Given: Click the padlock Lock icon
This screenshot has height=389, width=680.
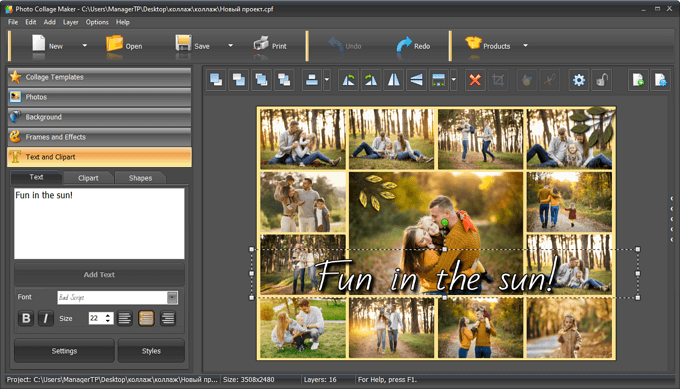Looking at the screenshot, I should (602, 80).
